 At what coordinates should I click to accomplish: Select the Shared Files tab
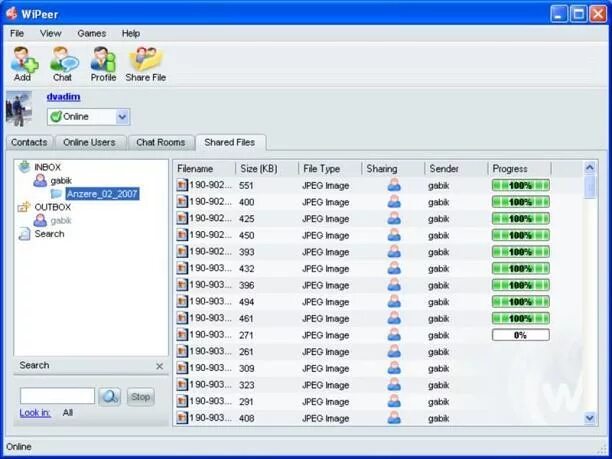pyautogui.click(x=230, y=142)
